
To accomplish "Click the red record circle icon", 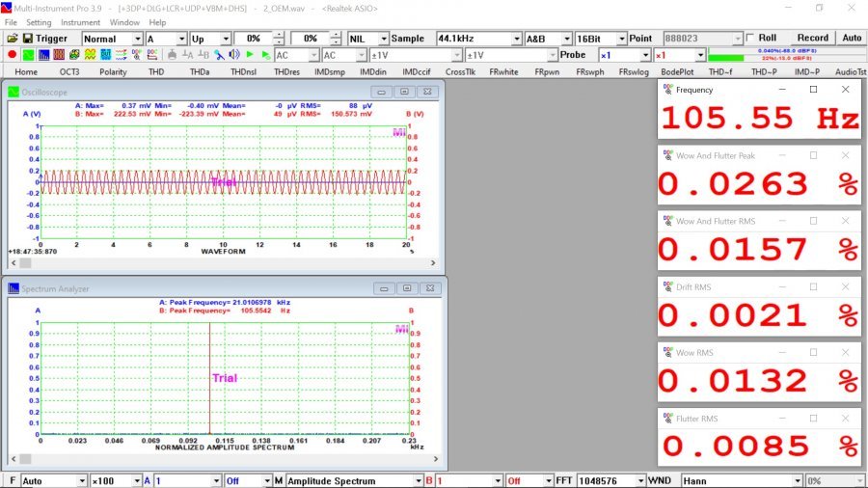I will click(x=13, y=55).
